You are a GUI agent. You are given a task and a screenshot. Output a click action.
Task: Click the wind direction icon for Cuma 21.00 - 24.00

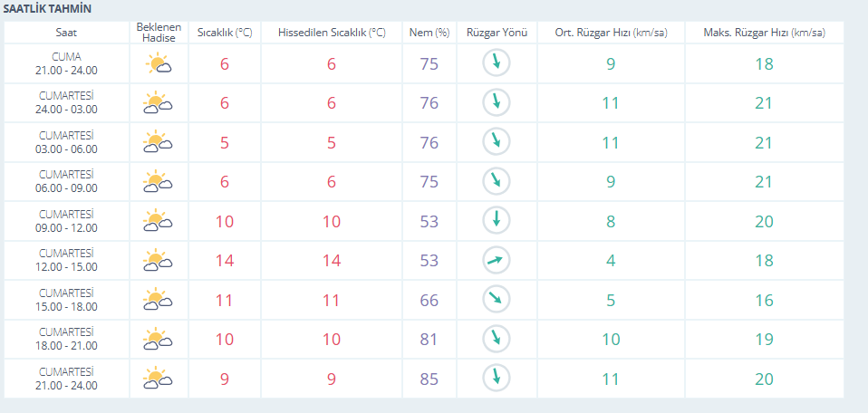(x=496, y=62)
